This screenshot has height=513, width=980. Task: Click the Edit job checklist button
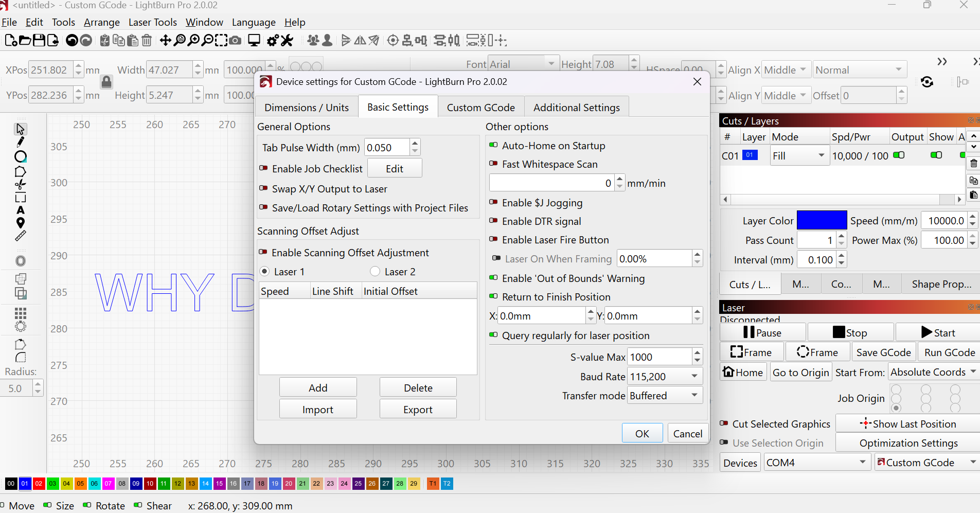395,168
